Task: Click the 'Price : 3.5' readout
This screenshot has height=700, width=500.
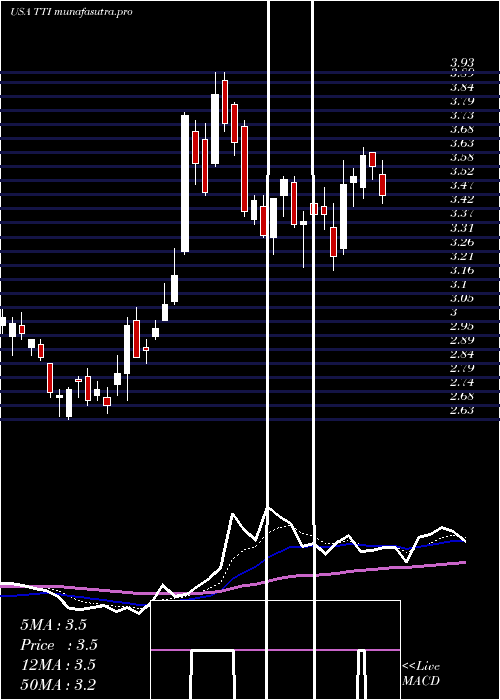Action: pos(59,645)
